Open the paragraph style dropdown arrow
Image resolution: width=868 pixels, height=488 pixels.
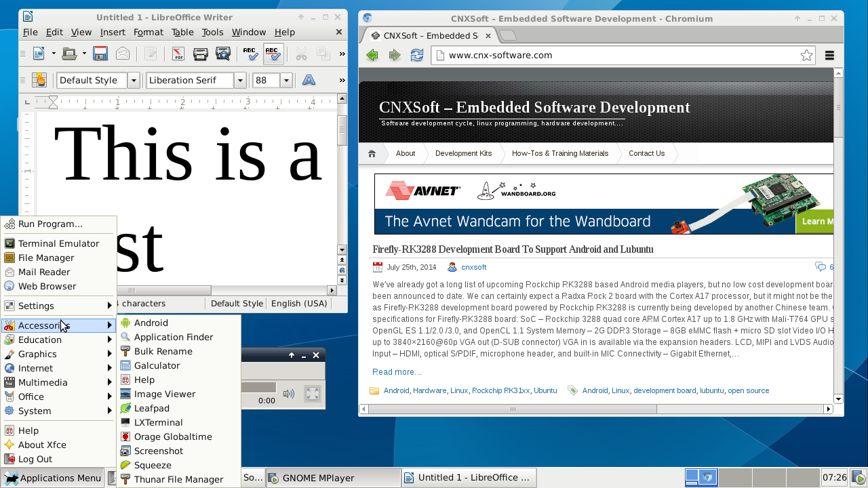(x=134, y=80)
